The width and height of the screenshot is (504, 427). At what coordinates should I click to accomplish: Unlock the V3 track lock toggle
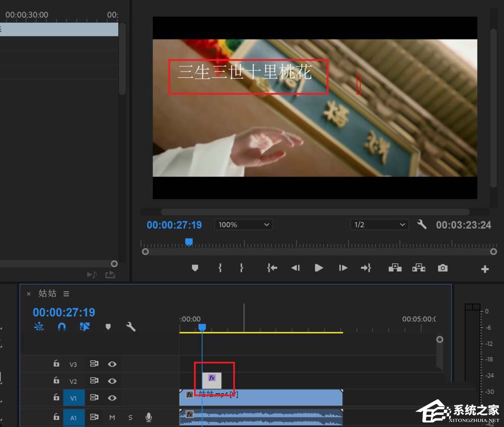click(56, 363)
